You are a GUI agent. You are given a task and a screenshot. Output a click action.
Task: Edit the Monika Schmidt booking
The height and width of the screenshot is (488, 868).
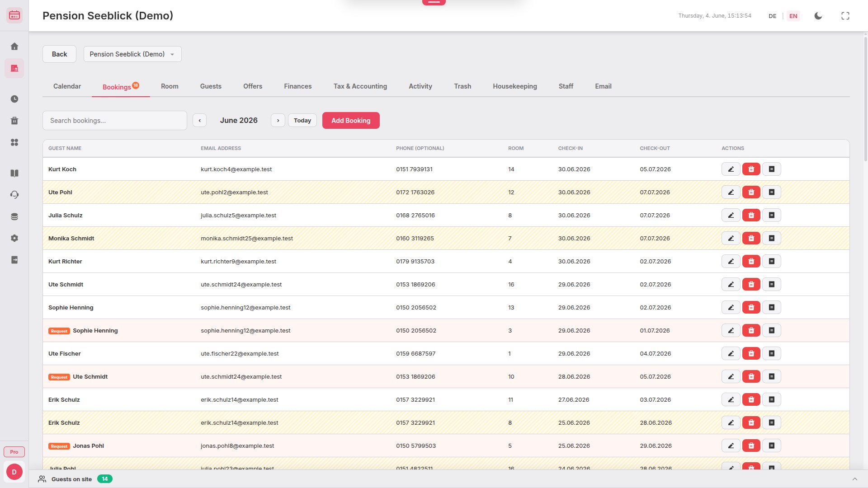[x=731, y=238]
